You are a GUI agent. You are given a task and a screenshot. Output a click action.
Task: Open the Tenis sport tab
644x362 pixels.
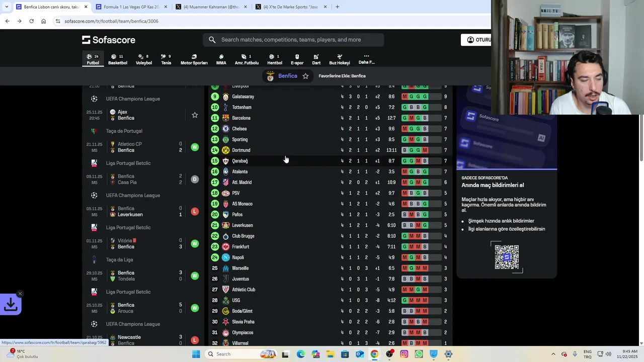point(166,59)
